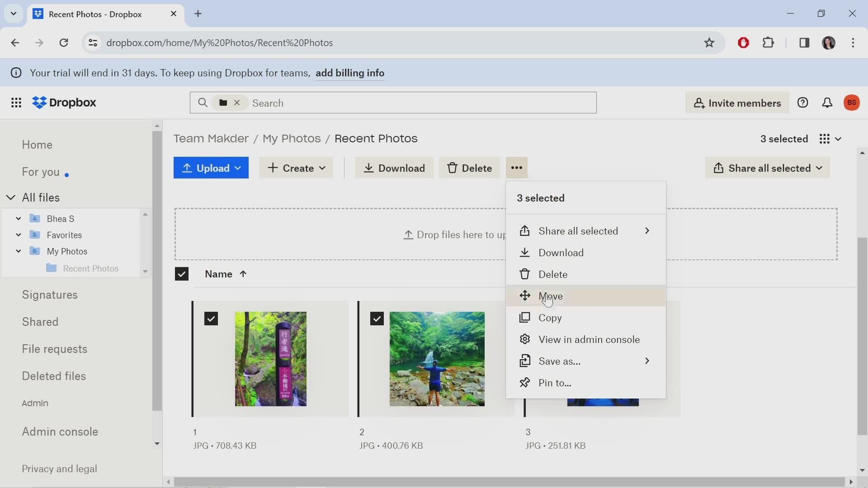This screenshot has width=868, height=488.
Task: Select Move from context menu
Action: coord(550,296)
